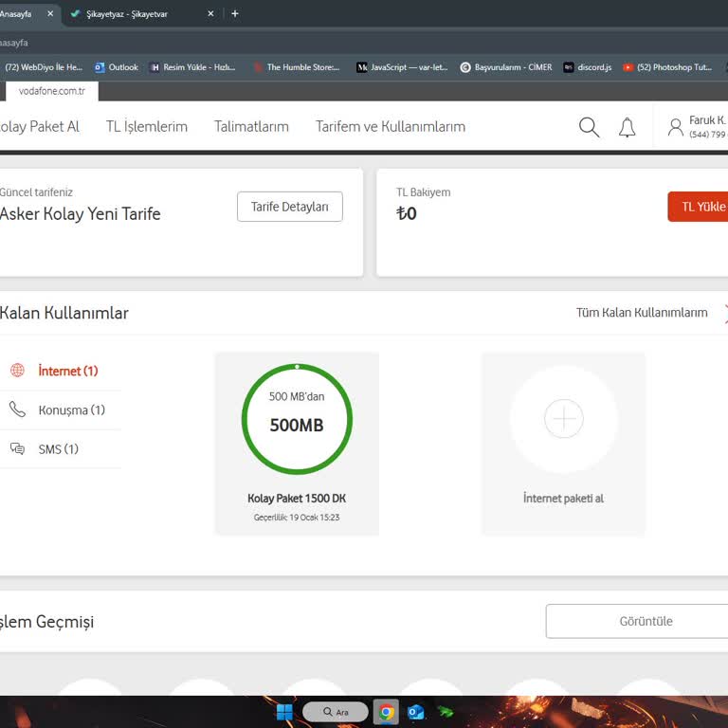Click Geçerlilik 19 Ocak 15:23 text
728x728 pixels.
(297, 518)
